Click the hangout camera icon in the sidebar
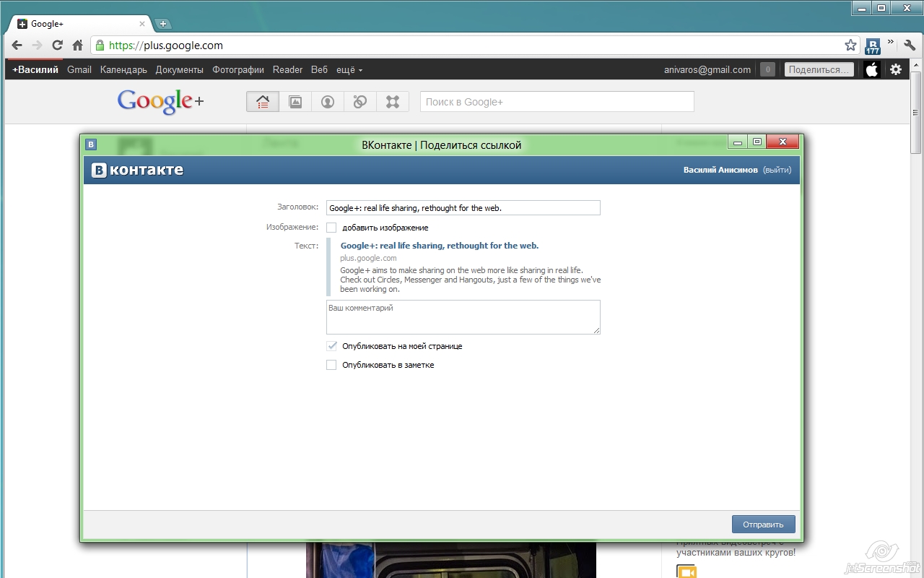This screenshot has width=924, height=578. tap(687, 572)
